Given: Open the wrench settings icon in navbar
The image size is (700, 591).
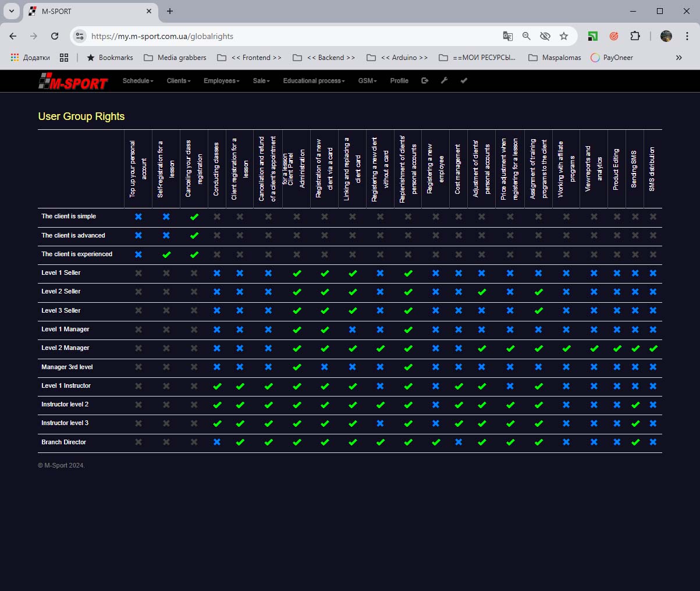Looking at the screenshot, I should 444,81.
